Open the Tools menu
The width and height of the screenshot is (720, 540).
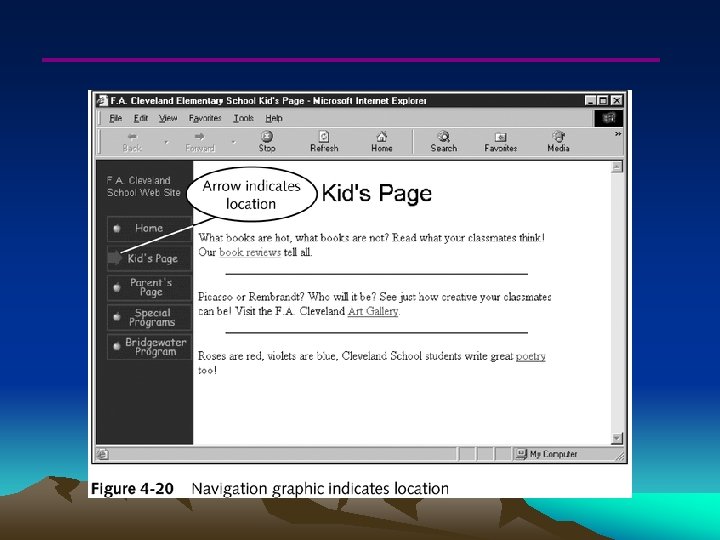[243, 118]
